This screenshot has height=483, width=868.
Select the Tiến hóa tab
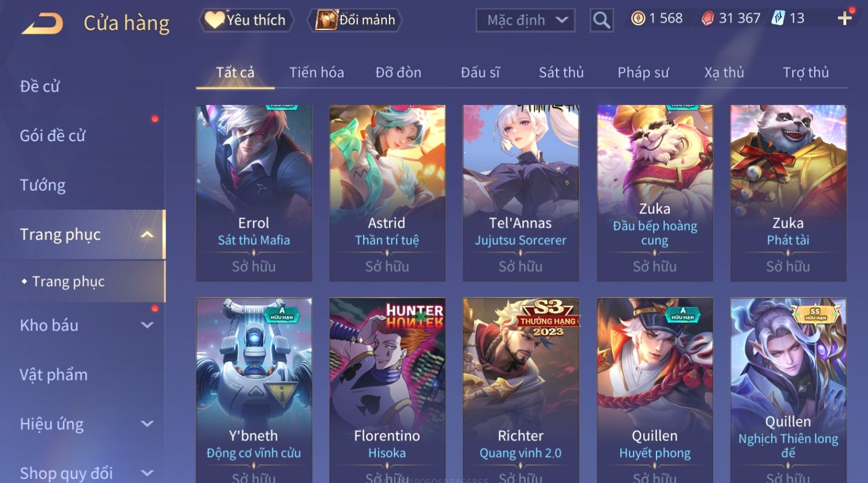point(316,73)
